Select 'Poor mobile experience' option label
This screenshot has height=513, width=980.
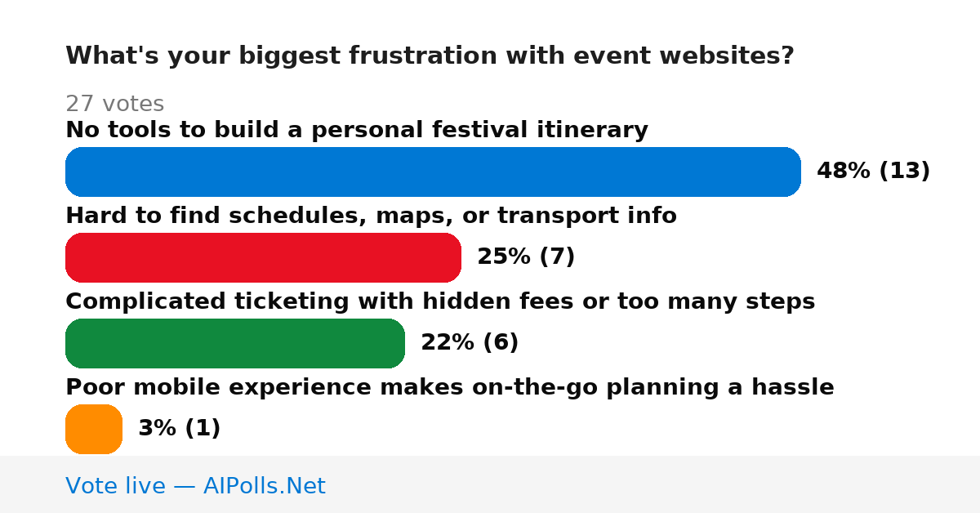click(450, 387)
